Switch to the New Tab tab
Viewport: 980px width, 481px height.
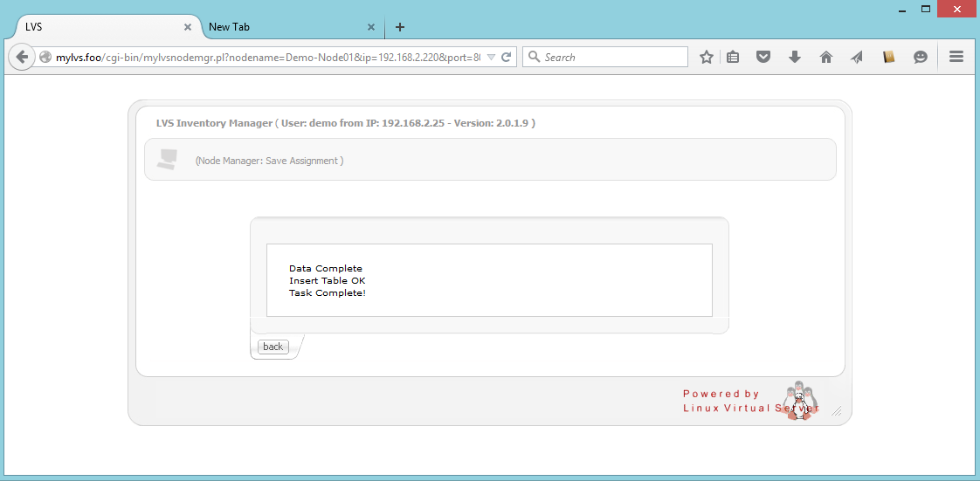(x=280, y=27)
